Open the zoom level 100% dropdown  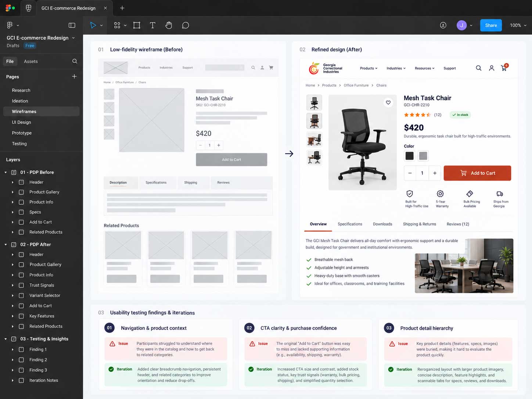(518, 25)
